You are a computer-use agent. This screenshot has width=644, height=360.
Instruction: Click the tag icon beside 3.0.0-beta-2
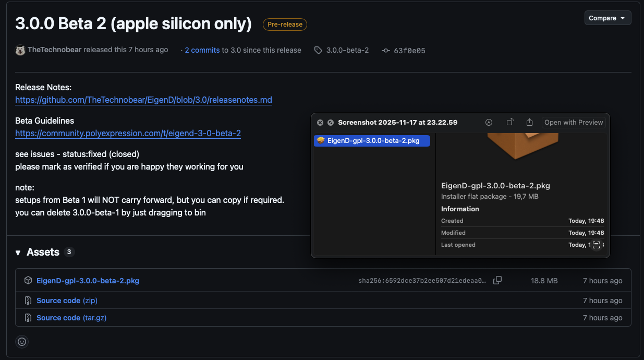tap(318, 51)
